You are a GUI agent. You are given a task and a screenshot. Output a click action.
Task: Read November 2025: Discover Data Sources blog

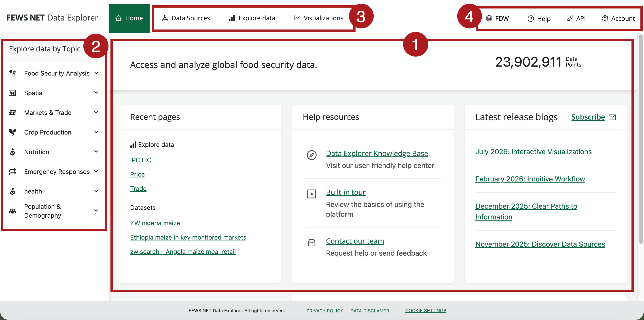540,244
